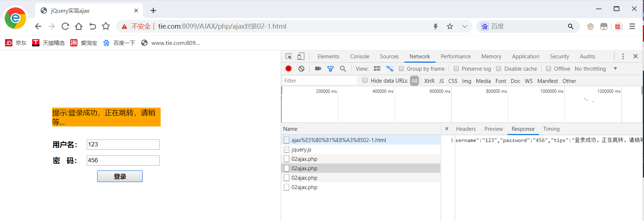Image resolution: width=644 pixels, height=221 pixels.
Task: Filter requests by XHR type
Action: click(x=429, y=81)
